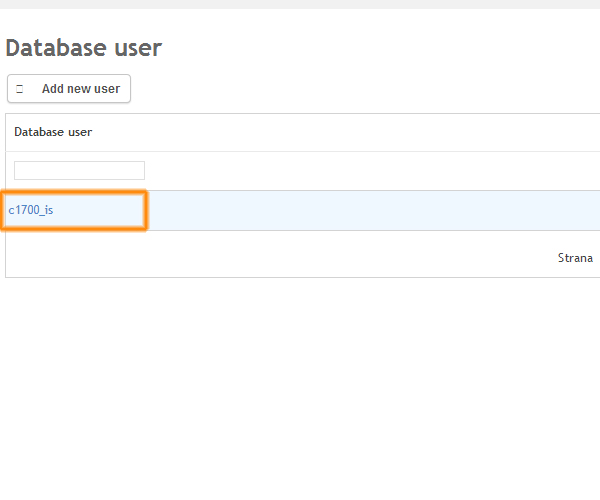Sort by the Database user column header
Image resolution: width=600 pixels, height=500 pixels.
(x=53, y=132)
